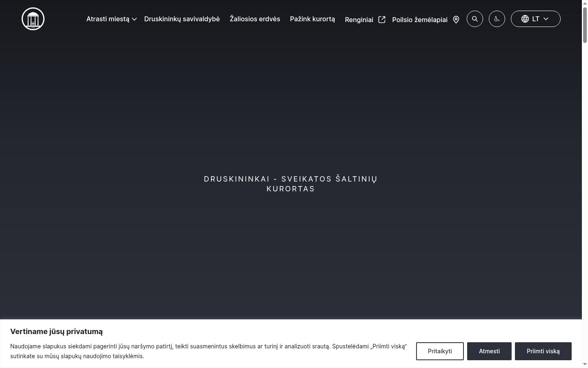This screenshot has height=368, width=588.
Task: Click the external link icon next to Renginiai
Action: (x=382, y=20)
